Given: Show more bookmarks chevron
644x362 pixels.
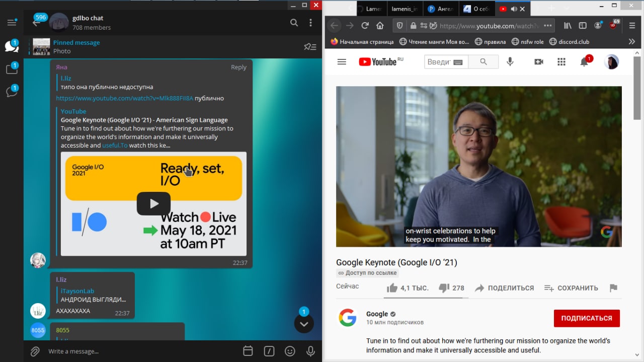Looking at the screenshot, I should [x=632, y=42].
